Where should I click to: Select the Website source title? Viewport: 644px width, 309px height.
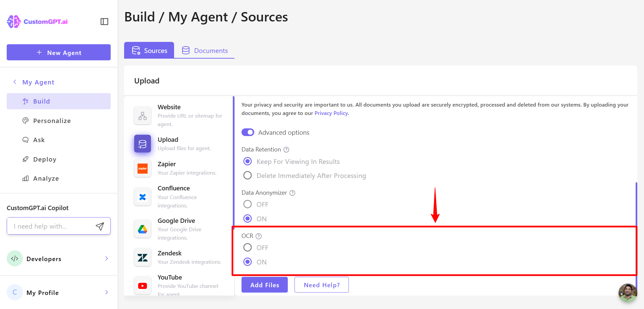pyautogui.click(x=169, y=107)
